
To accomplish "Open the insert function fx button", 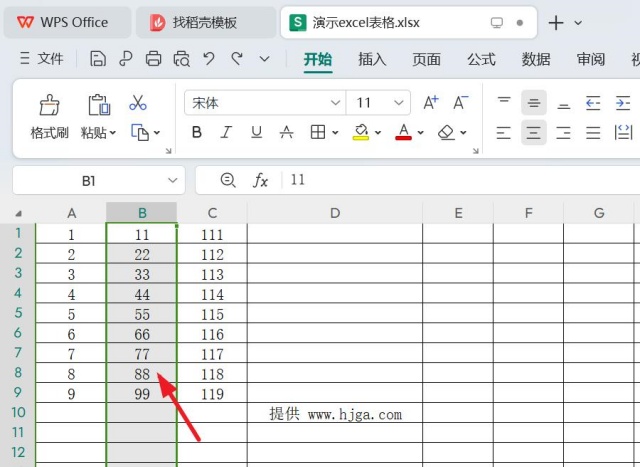I will tap(260, 180).
